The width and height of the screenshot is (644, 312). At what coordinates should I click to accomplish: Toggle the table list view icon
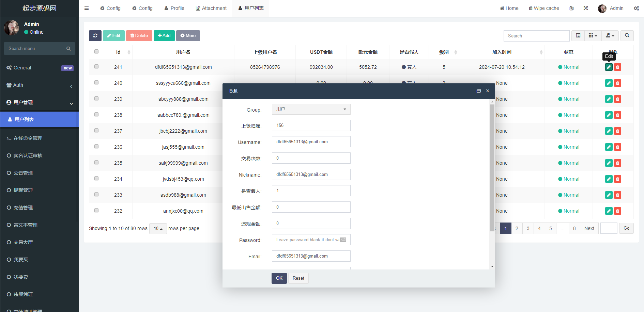click(578, 36)
